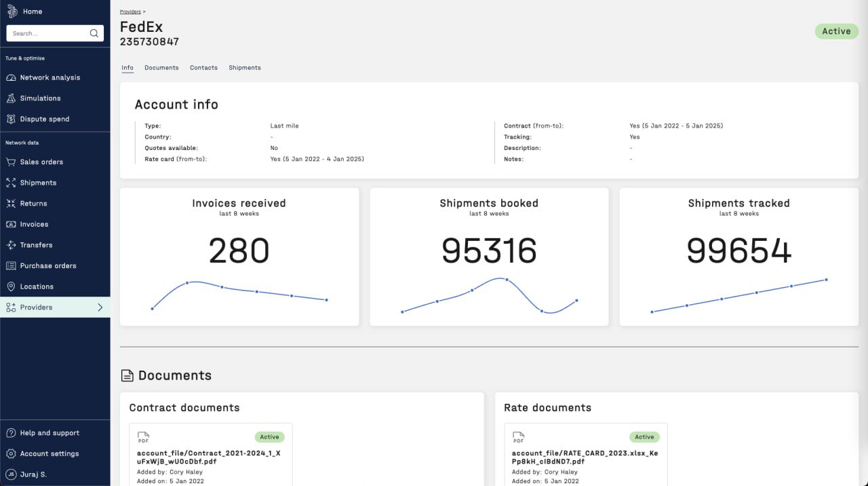Switch to the Documents tab
Viewport: 868px width, 486px height.
click(161, 68)
